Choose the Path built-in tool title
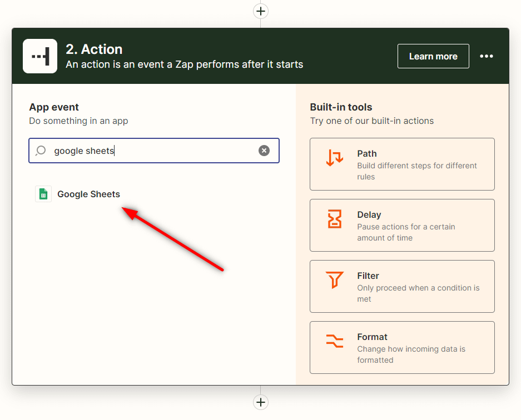 (367, 153)
